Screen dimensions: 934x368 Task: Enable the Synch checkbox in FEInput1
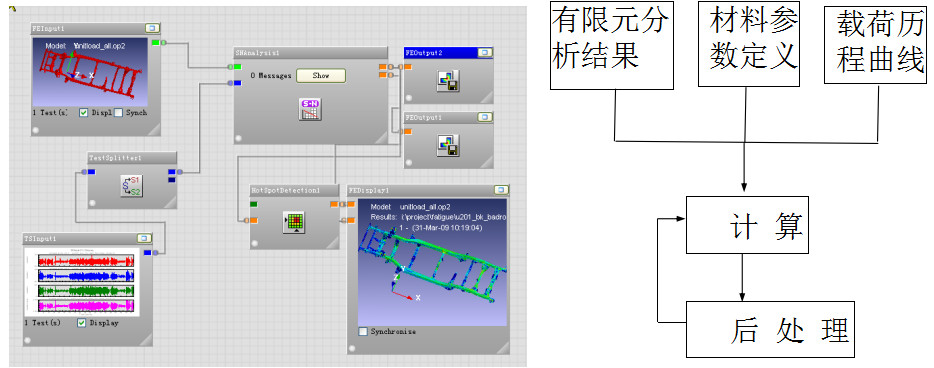point(119,113)
